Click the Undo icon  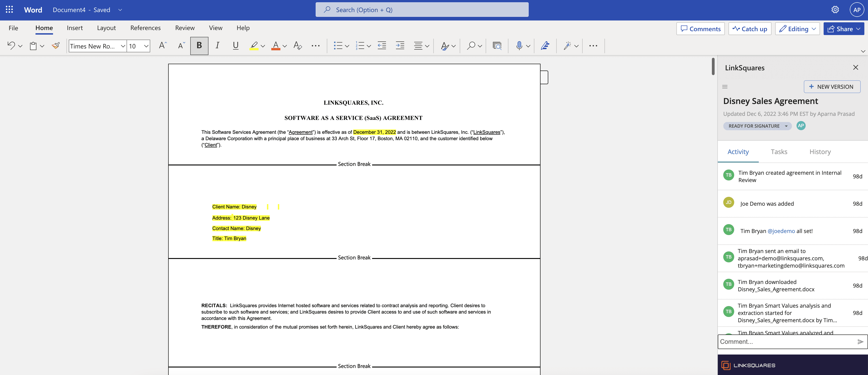11,46
